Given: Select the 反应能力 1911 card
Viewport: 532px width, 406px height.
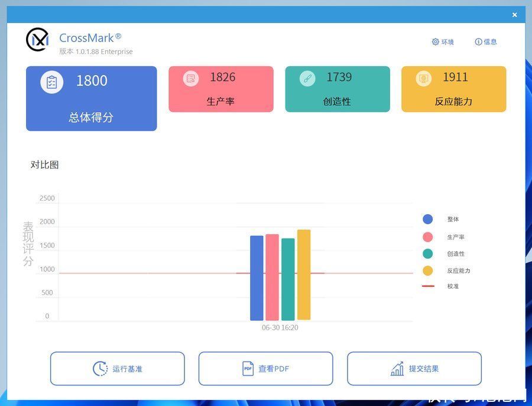Looking at the screenshot, I should 453,89.
